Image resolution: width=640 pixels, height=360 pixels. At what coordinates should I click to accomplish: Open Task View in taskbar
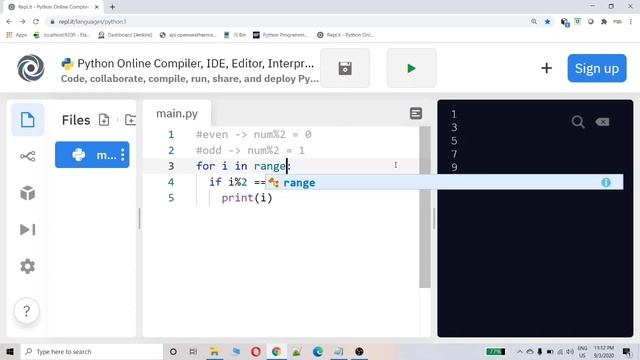[193, 351]
